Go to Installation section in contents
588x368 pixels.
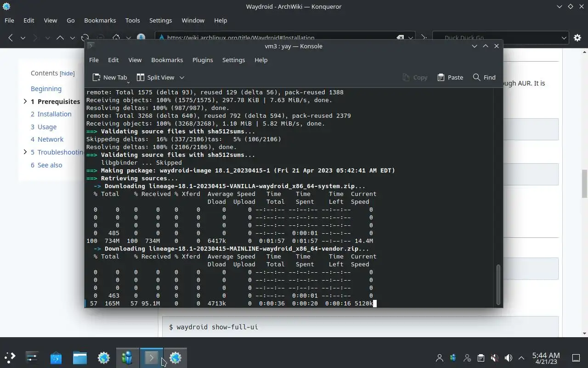pos(51,114)
